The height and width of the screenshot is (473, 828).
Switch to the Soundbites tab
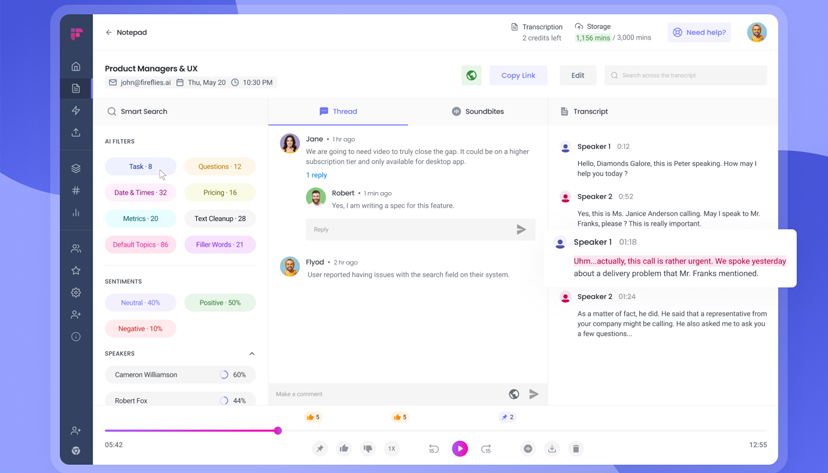click(477, 112)
